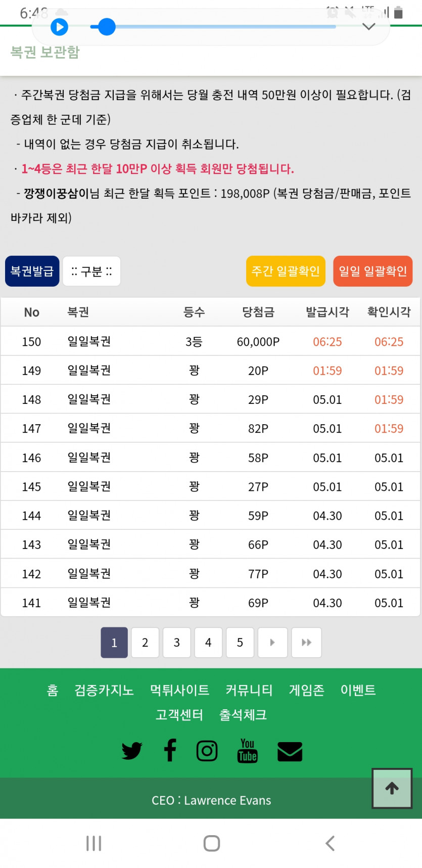Open the Instagram icon link
Screen dimensions: 422x868
(207, 751)
